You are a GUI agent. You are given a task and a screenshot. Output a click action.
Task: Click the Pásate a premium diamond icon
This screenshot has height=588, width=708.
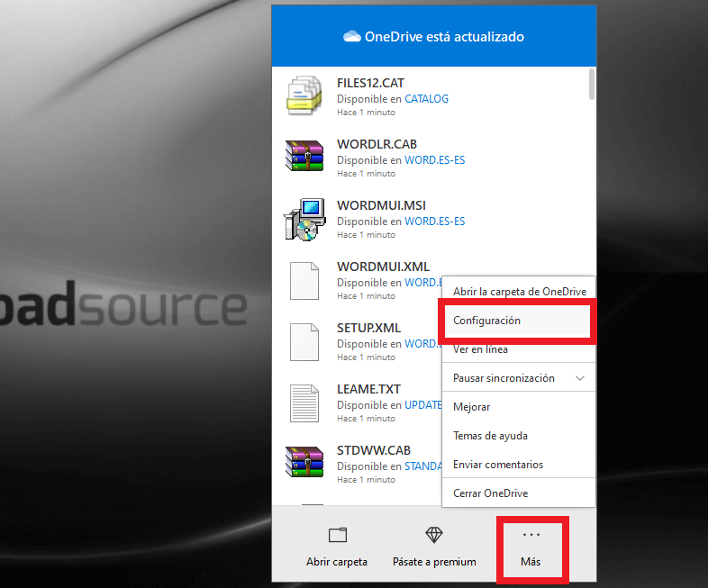[x=434, y=535]
